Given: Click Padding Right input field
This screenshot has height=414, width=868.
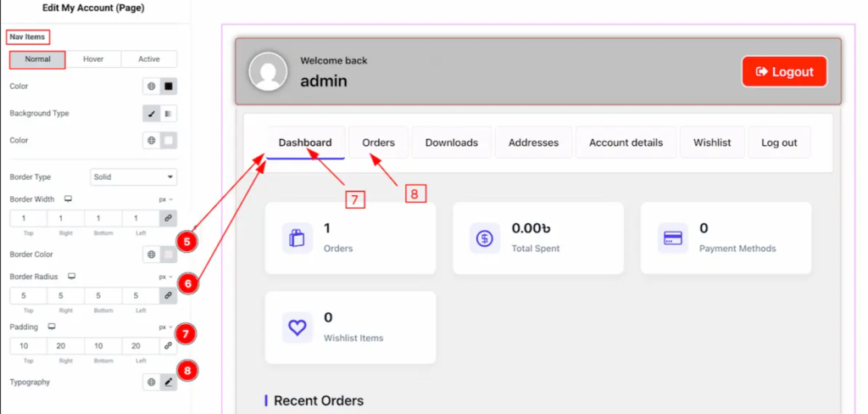Looking at the screenshot, I should point(66,346).
